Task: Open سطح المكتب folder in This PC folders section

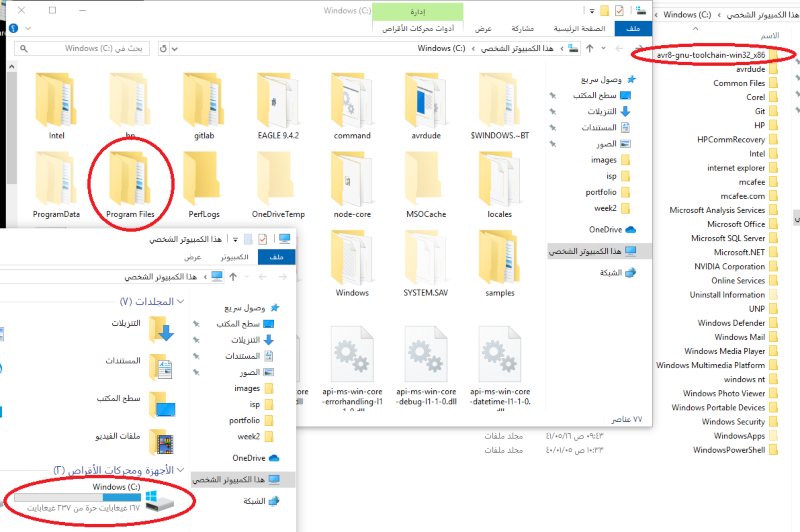Action: coord(137,403)
